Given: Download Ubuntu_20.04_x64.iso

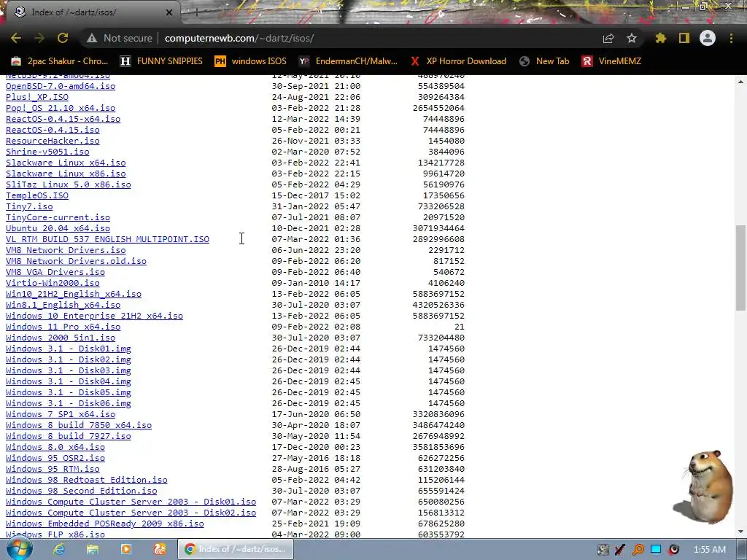Looking at the screenshot, I should [x=58, y=228].
